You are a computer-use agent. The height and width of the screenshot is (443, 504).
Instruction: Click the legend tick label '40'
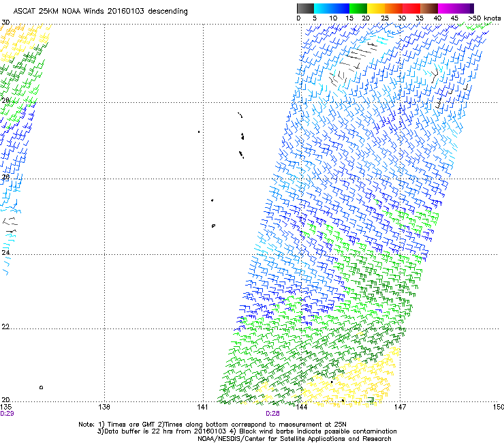[437, 18]
